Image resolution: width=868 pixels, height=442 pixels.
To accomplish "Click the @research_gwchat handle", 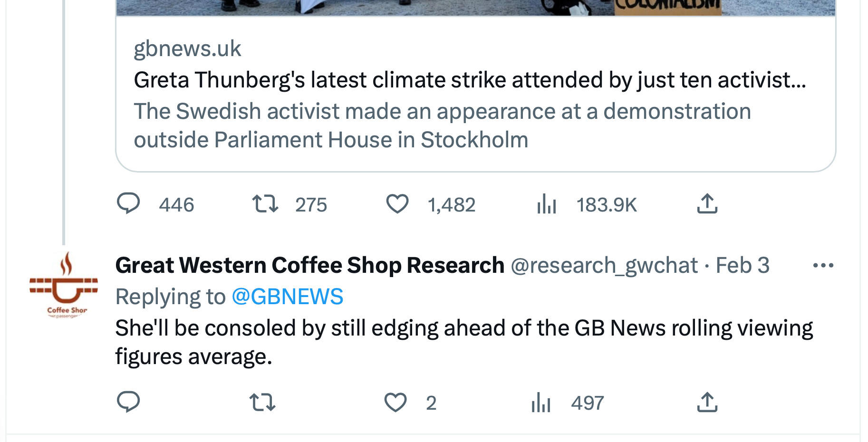I will [604, 265].
